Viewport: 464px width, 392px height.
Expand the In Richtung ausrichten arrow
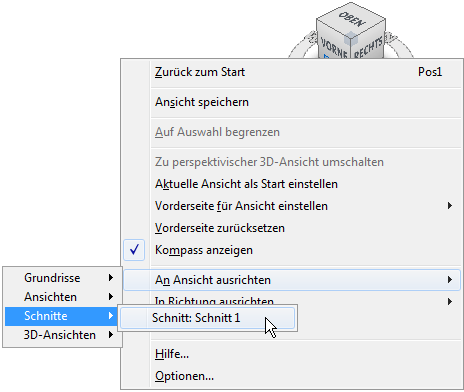tap(450, 302)
